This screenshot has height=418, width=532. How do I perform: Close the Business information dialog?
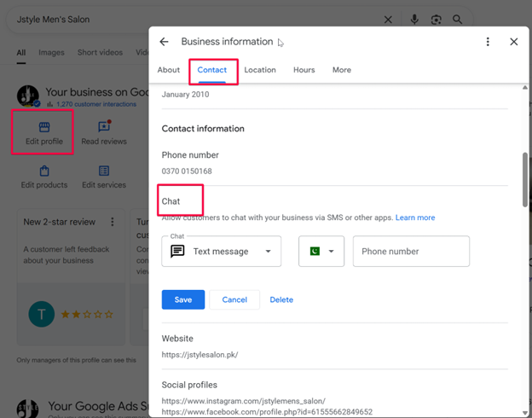click(x=514, y=42)
